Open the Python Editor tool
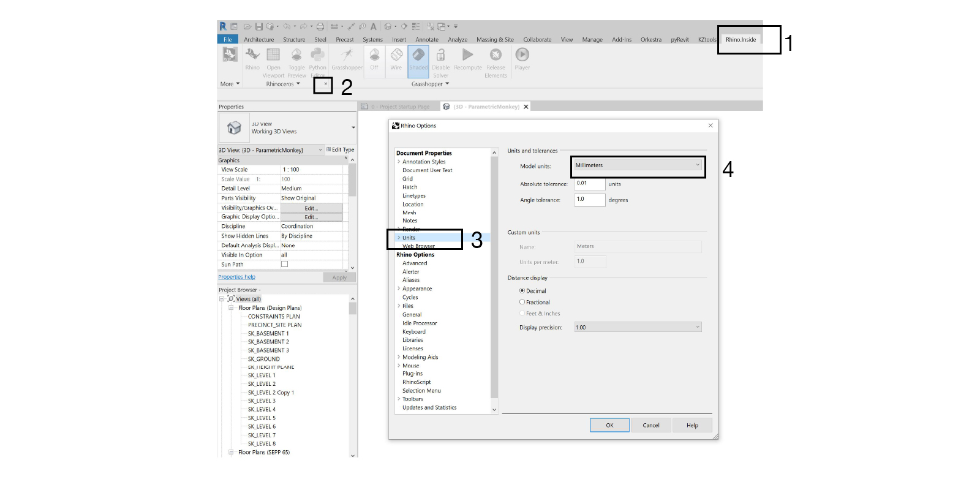This screenshot has height=490, width=980. coord(317,56)
